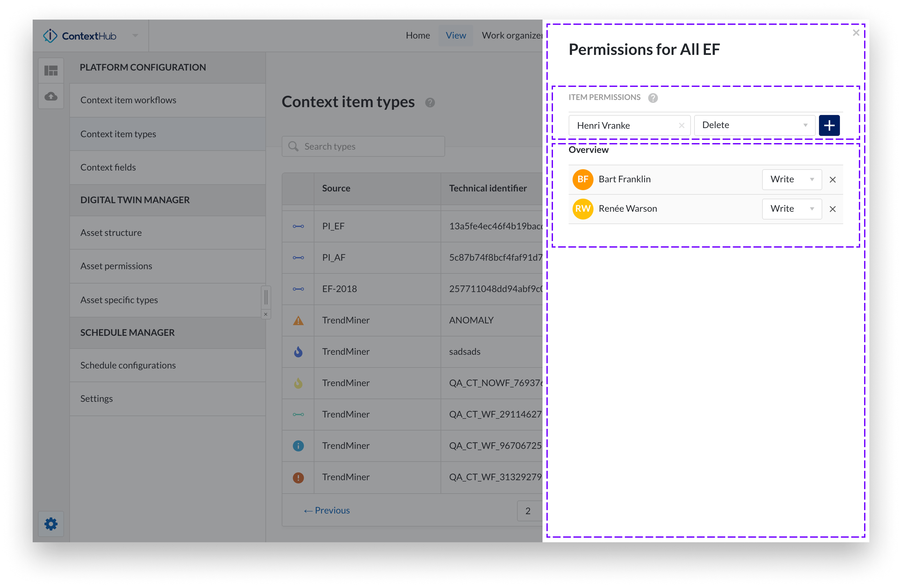Close the Permissions for All EF panel

[x=855, y=33]
